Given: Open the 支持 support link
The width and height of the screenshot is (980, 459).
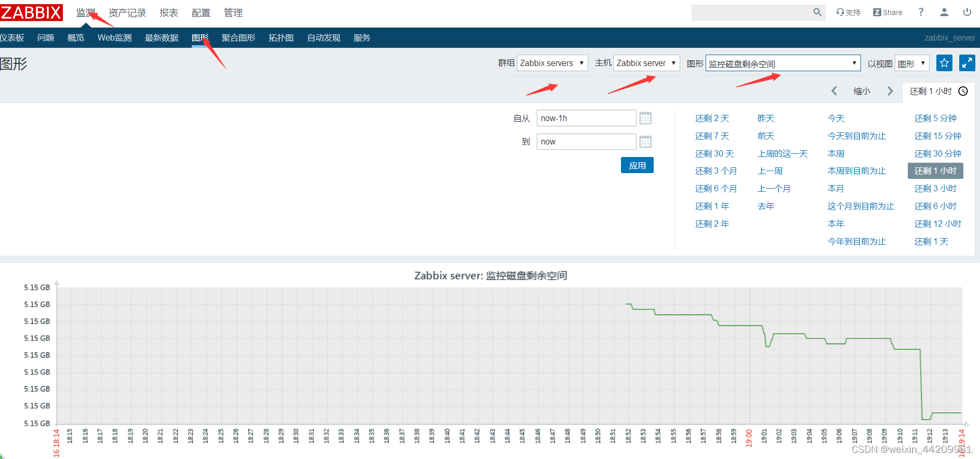Looking at the screenshot, I should (849, 12).
